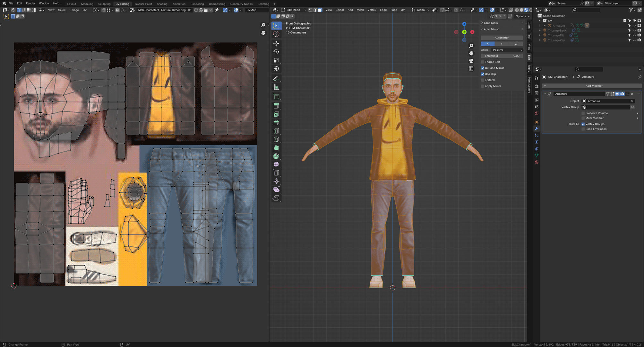Click the Add Modifier button
The height and width of the screenshot is (347, 644).
(594, 86)
